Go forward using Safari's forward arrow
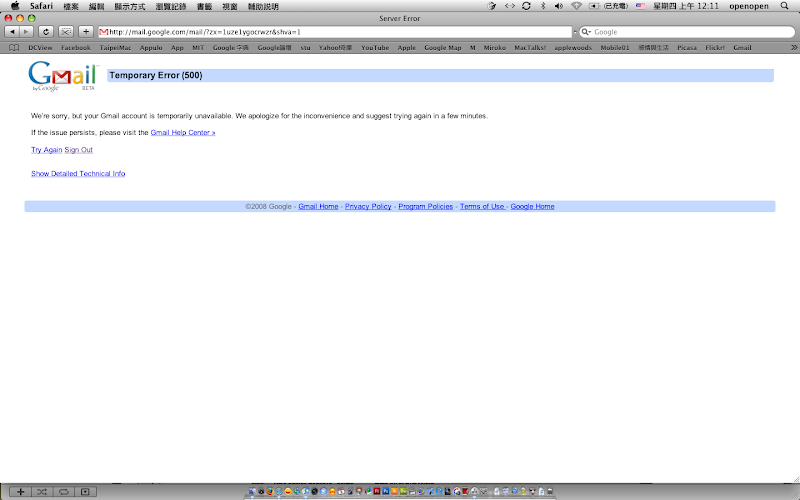 pyautogui.click(x=26, y=32)
